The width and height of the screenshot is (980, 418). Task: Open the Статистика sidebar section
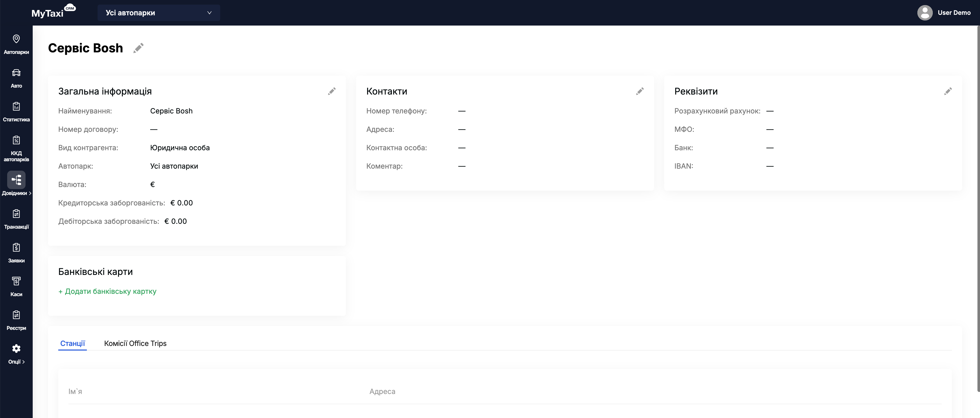click(16, 112)
